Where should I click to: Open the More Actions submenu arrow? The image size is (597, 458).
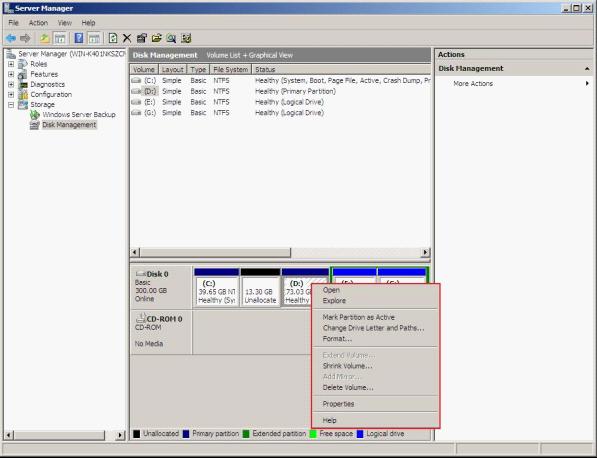(587, 83)
